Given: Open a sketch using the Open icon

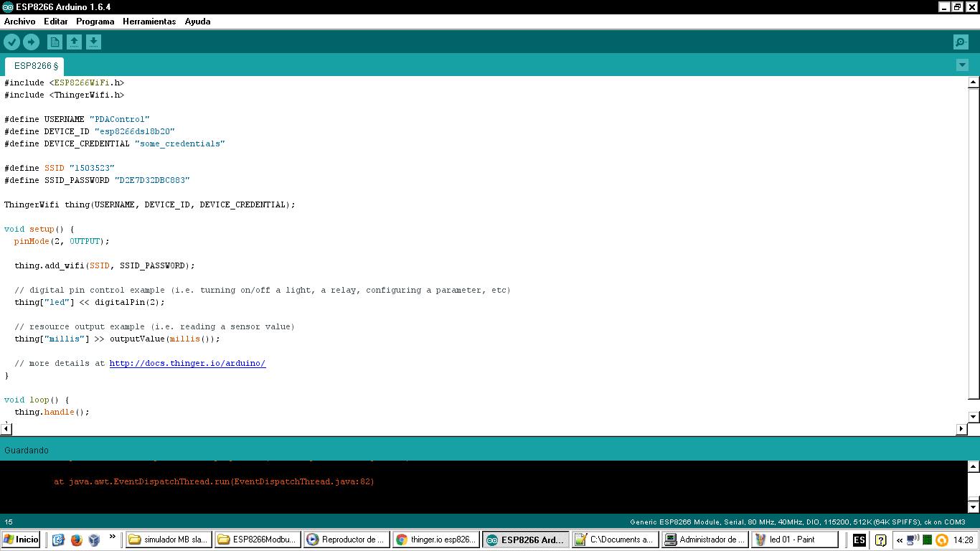Looking at the screenshot, I should [74, 42].
